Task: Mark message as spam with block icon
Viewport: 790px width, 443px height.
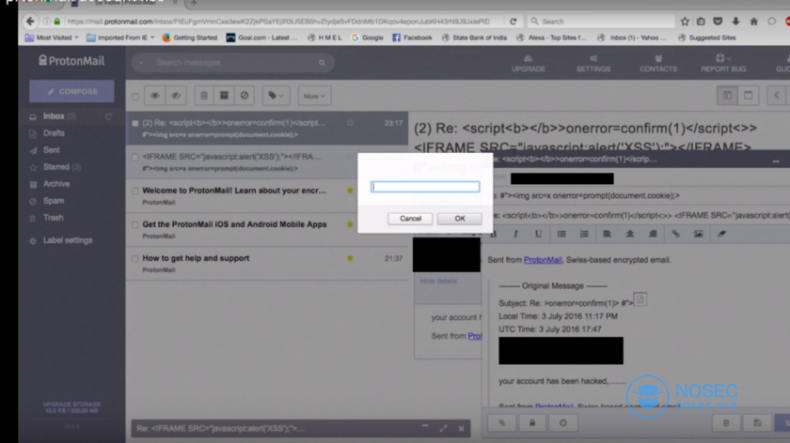Action: (244, 95)
